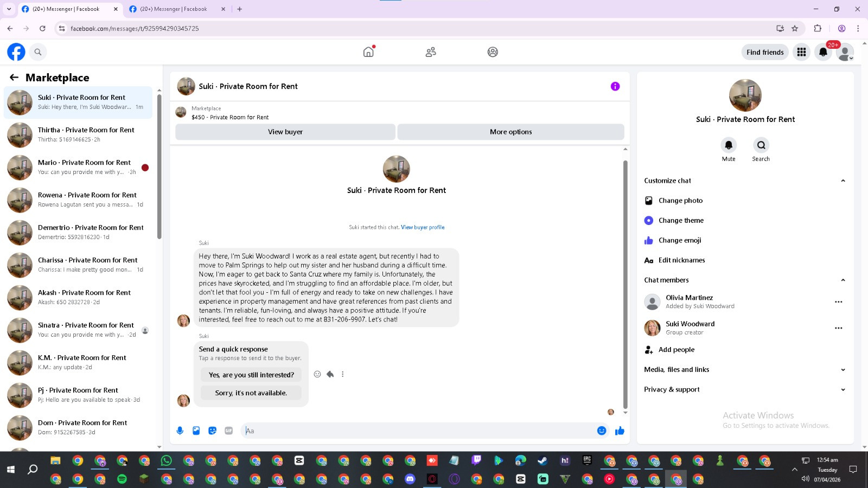
Task: Open options for Olivia Martinez member
Action: point(839,302)
